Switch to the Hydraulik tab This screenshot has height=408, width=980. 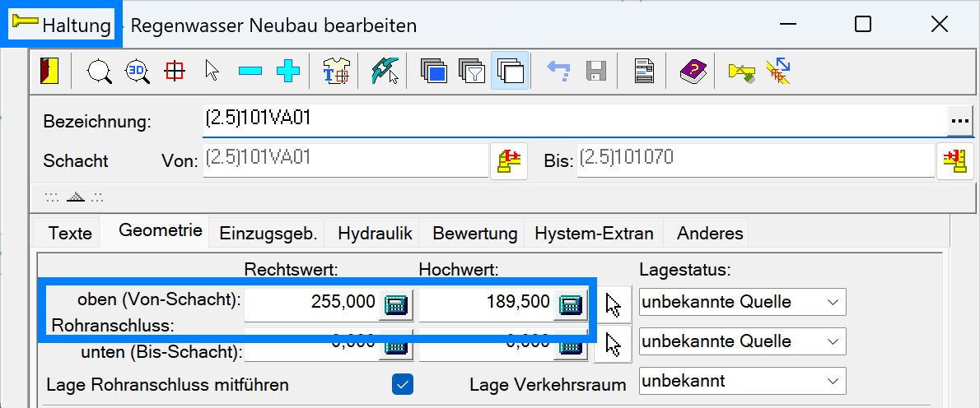pos(374,234)
